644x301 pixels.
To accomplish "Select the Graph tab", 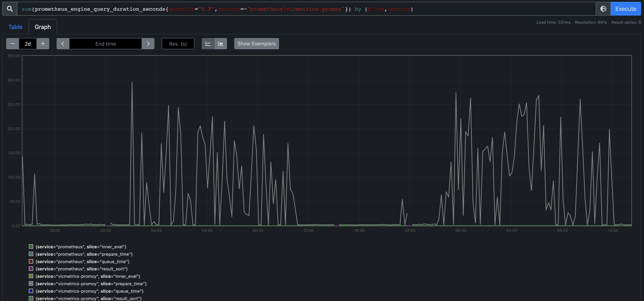I will (42, 27).
